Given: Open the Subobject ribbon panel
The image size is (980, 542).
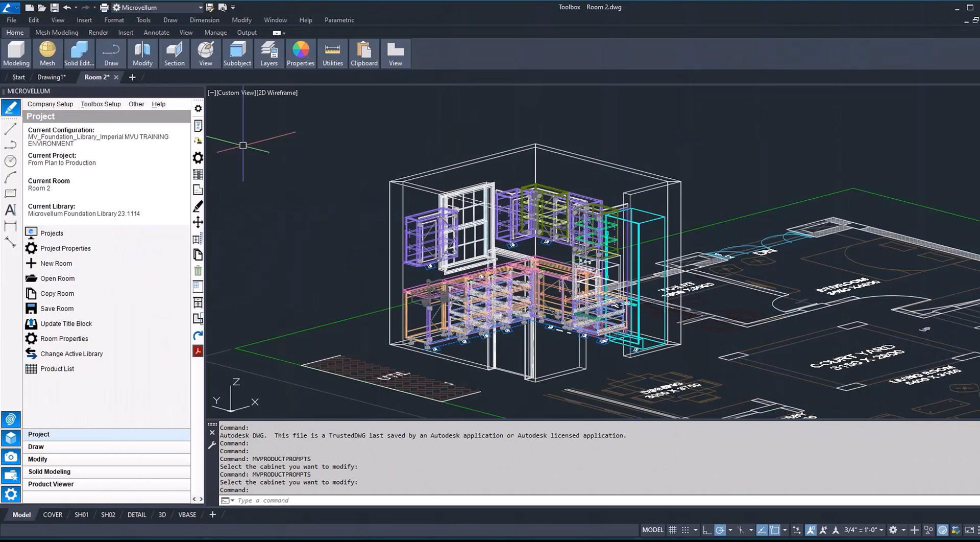Looking at the screenshot, I should [237, 54].
